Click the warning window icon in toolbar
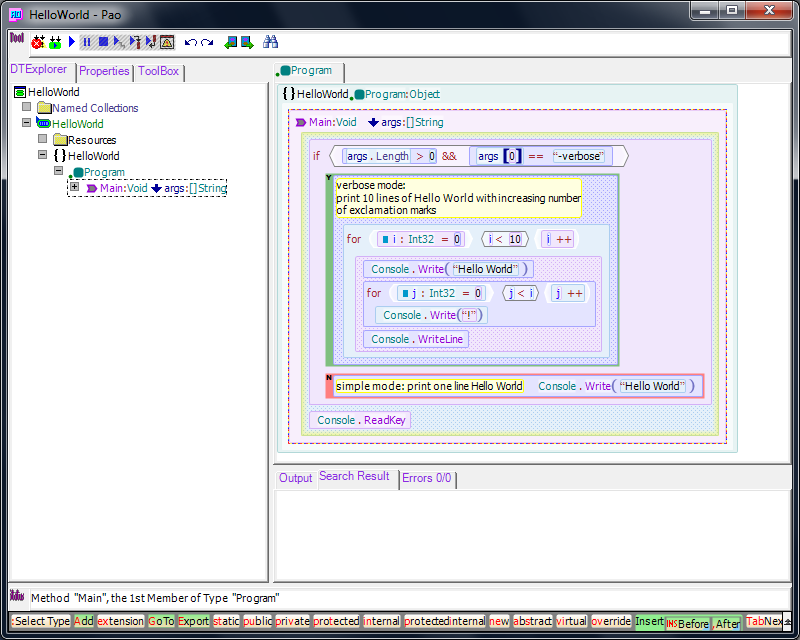 click(167, 42)
